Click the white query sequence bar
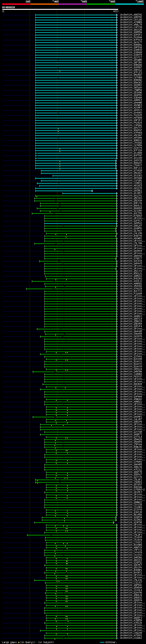This screenshot has width=146, height=644. point(60,9)
